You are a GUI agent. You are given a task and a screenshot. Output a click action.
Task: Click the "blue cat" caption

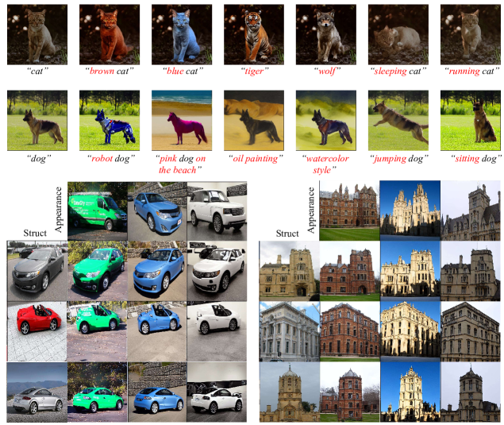coord(183,71)
